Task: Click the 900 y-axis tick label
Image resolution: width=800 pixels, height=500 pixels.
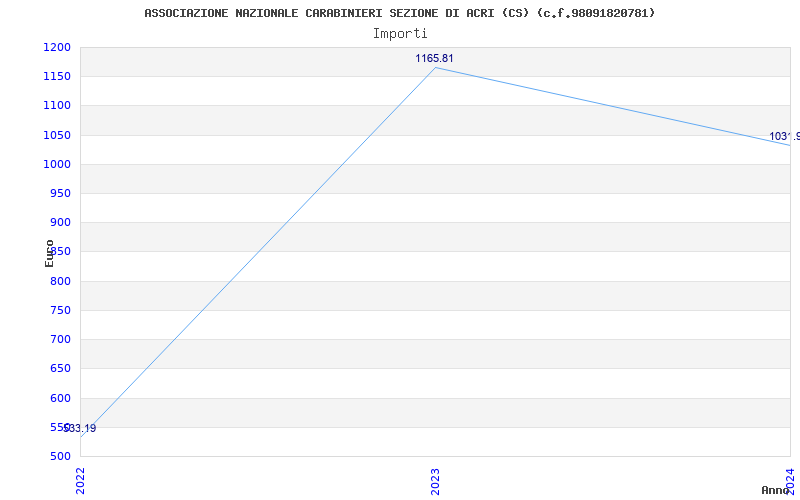Action: pos(61,222)
